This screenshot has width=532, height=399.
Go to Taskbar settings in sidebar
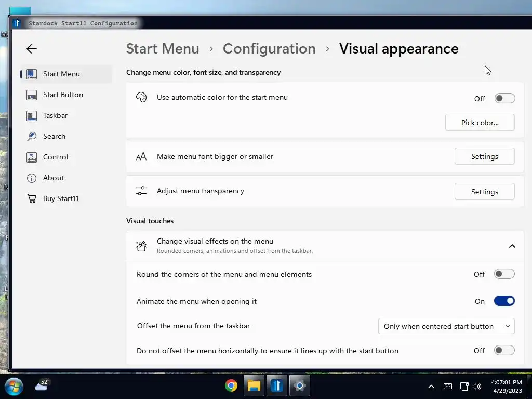click(66, 116)
